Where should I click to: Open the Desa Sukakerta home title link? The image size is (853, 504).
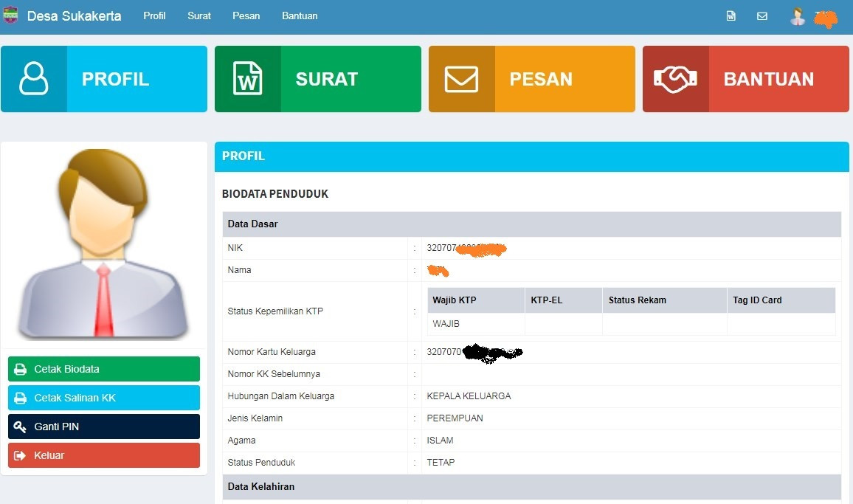74,15
